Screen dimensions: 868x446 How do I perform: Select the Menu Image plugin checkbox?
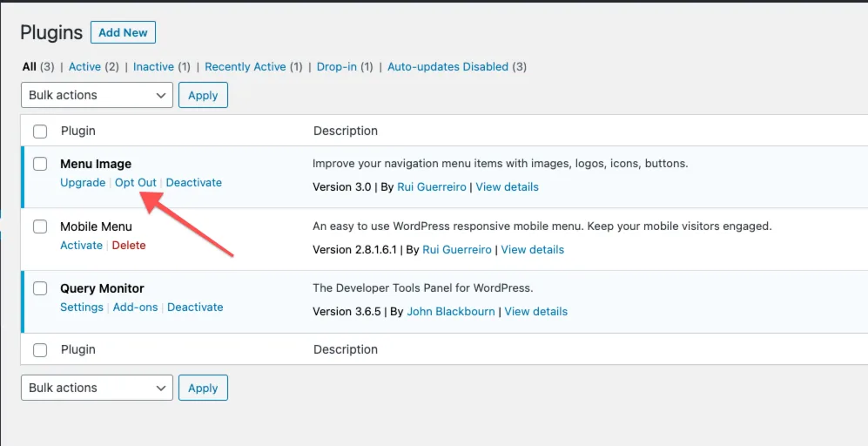[40, 164]
